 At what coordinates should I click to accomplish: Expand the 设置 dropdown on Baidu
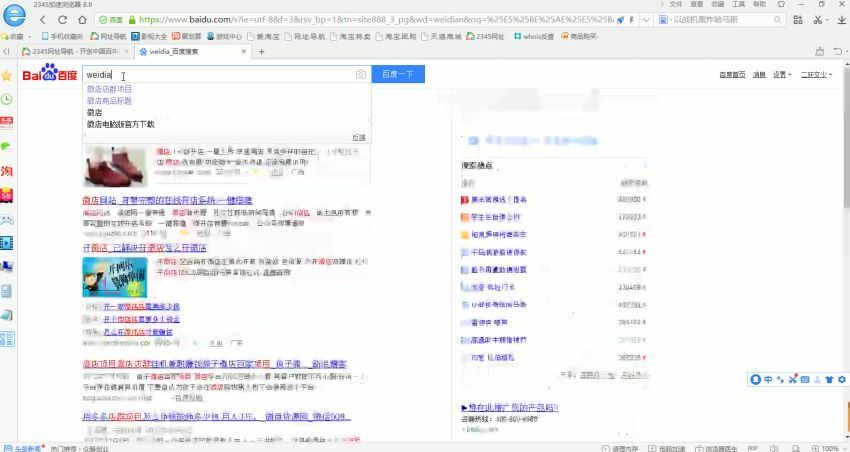[782, 75]
